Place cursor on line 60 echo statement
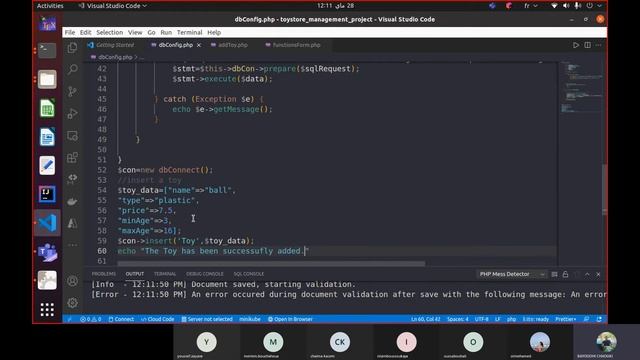Image resolution: width=640 pixels, height=360 pixels. coord(213,251)
